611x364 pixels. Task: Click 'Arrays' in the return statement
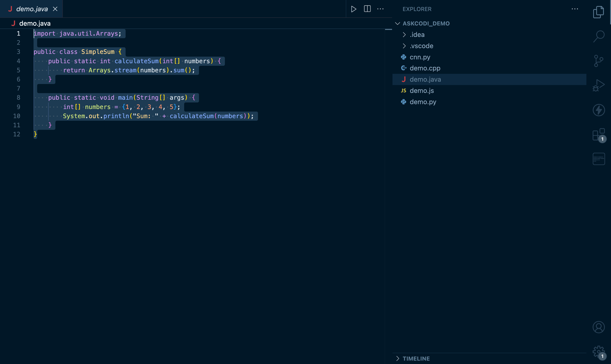(99, 70)
